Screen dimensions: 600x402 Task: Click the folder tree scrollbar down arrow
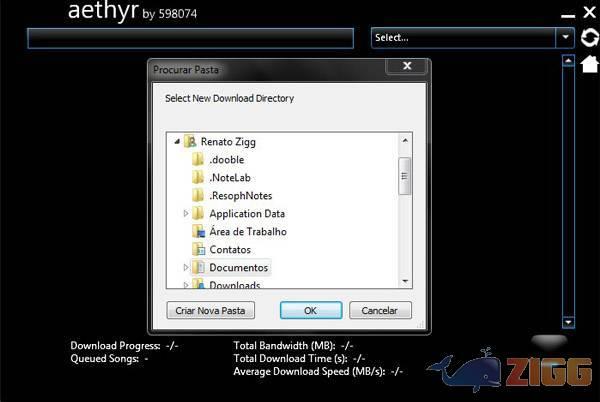tap(405, 282)
